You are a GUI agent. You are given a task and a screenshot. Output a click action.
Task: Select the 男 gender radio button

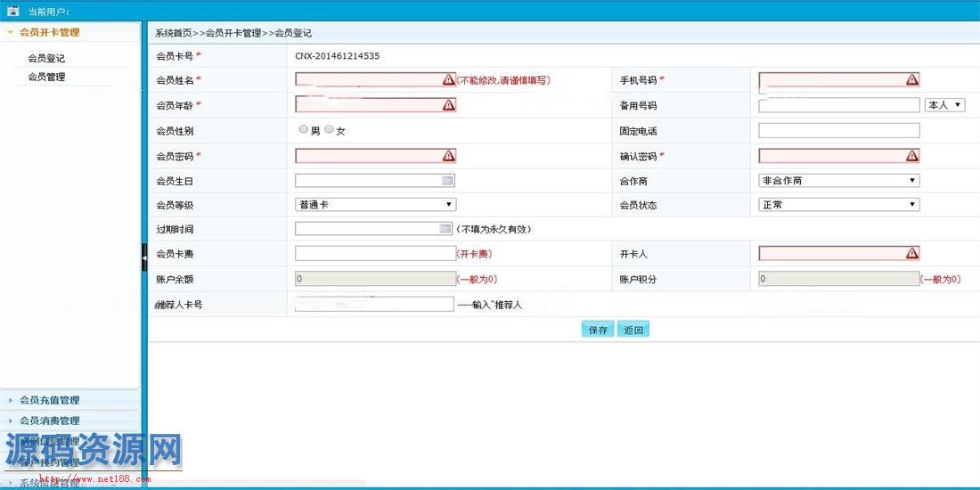click(304, 130)
